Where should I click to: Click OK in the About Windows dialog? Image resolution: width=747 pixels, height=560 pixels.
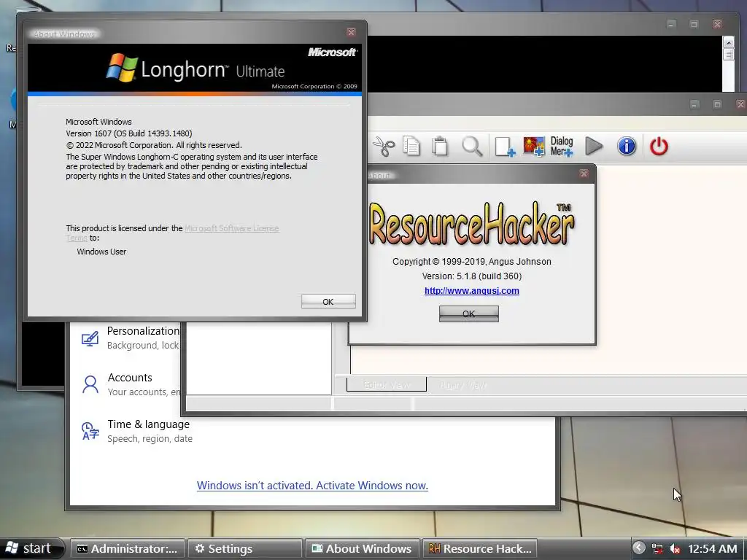[328, 301]
